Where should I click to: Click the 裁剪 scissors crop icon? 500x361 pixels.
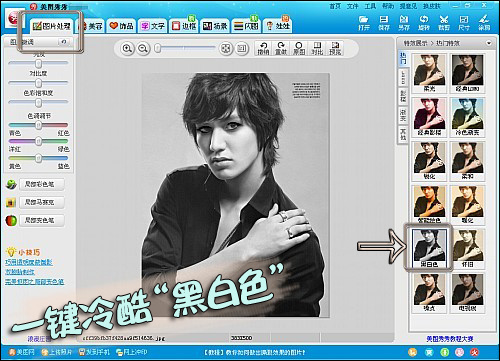tap(444, 23)
